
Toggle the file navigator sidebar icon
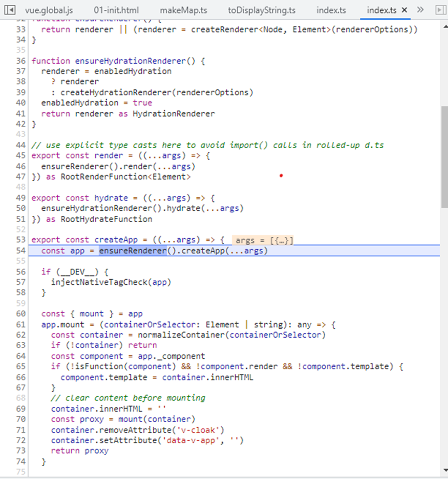[x=10, y=10]
